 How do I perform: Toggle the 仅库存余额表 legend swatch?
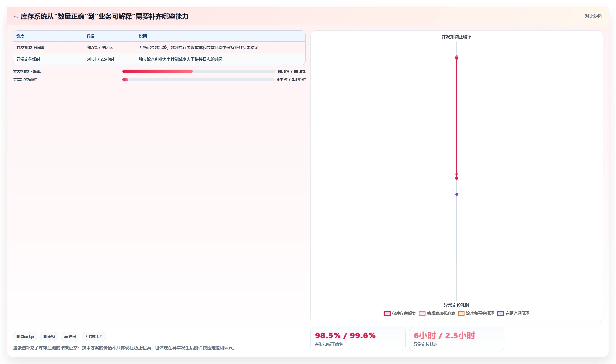click(387, 314)
